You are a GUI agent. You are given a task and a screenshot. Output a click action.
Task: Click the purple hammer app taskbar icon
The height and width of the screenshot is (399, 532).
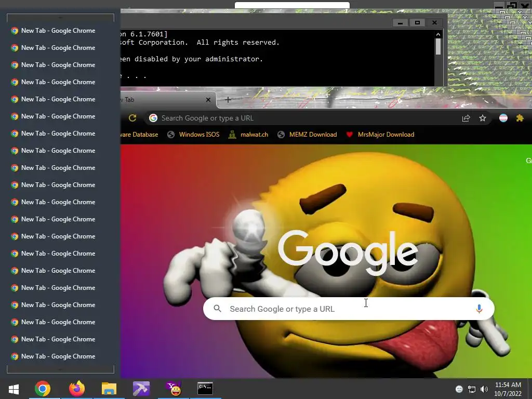click(141, 389)
